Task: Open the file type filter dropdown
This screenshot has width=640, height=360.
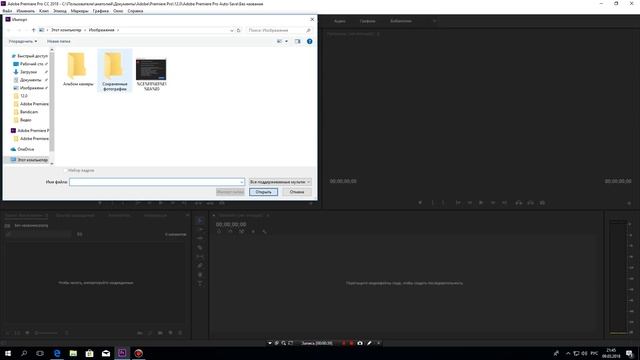Action: coord(280,182)
